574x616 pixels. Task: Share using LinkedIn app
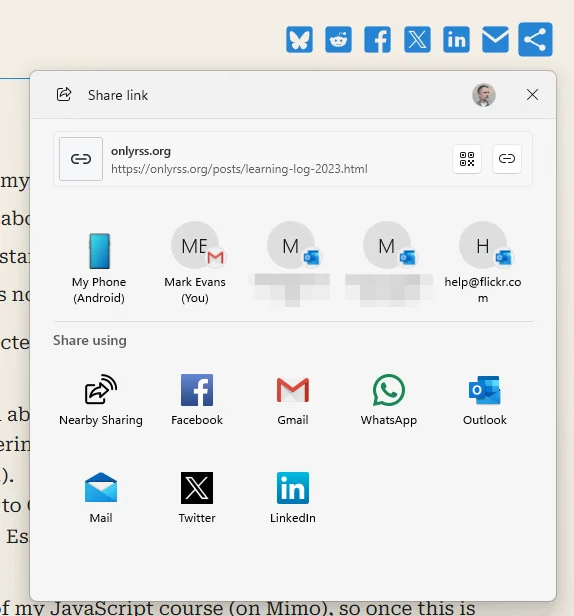(x=293, y=498)
